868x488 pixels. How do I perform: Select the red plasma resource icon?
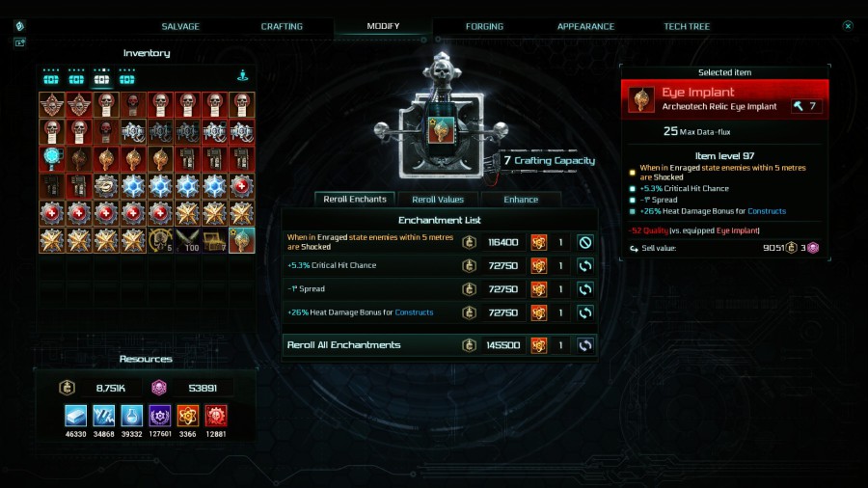(216, 416)
